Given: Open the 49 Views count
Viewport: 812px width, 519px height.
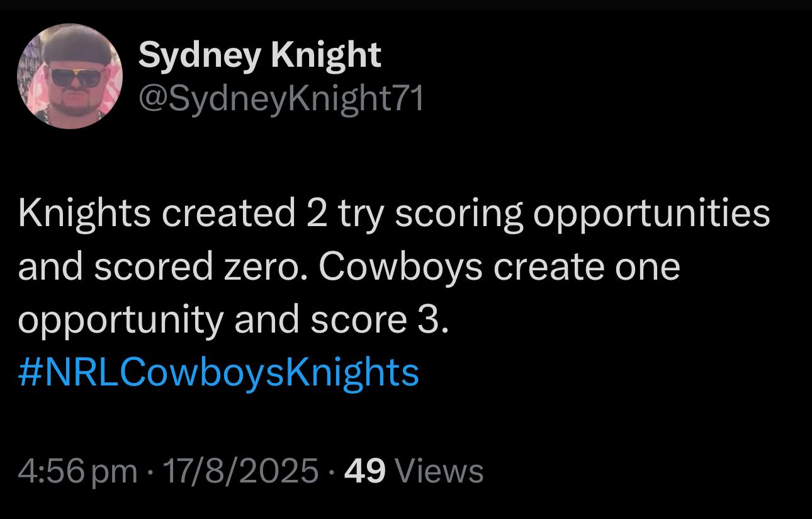Looking at the screenshot, I should click(414, 471).
